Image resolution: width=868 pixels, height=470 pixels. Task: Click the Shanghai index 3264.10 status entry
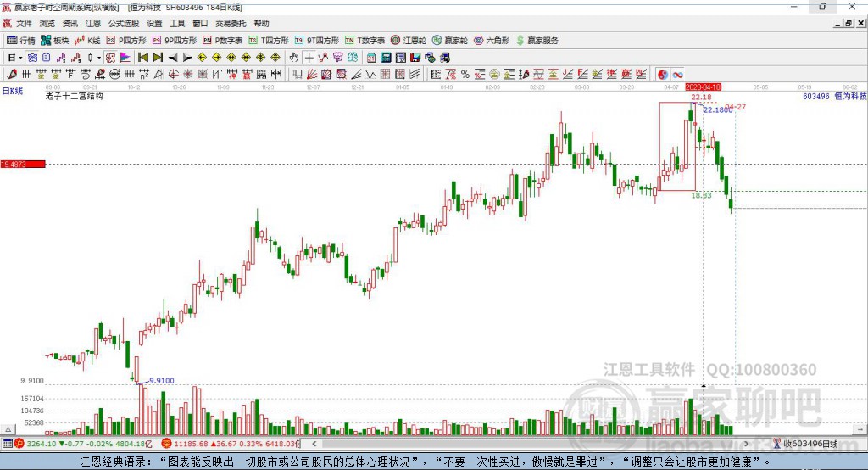tap(82, 444)
